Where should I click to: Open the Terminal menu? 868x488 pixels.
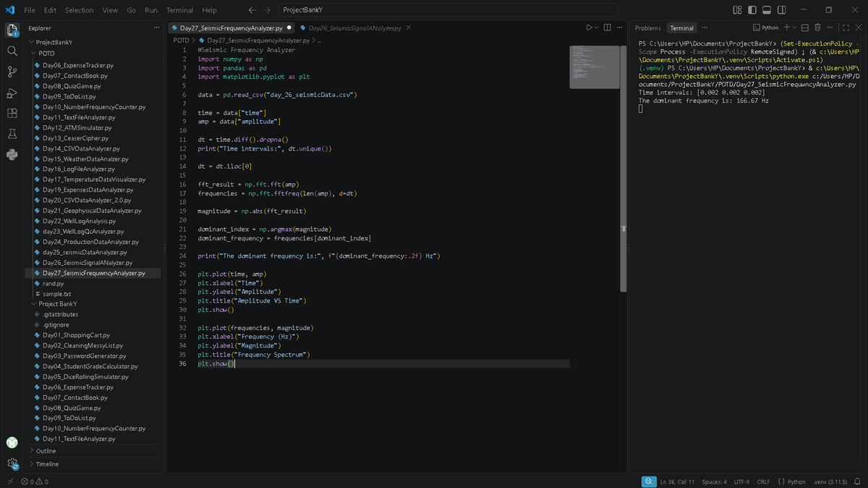pyautogui.click(x=179, y=10)
